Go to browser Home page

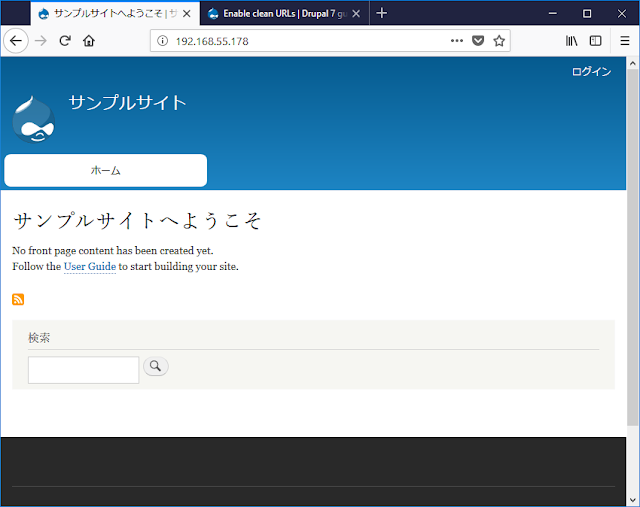tap(89, 41)
